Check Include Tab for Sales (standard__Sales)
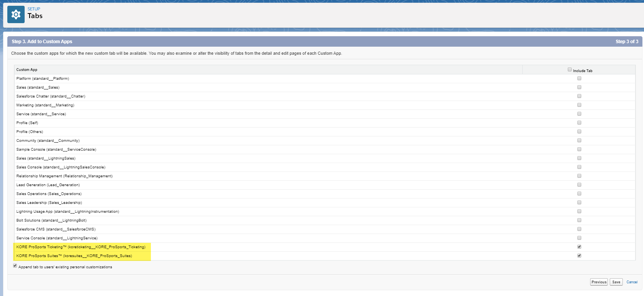Viewport: 644px width, 296px height. pyautogui.click(x=579, y=87)
